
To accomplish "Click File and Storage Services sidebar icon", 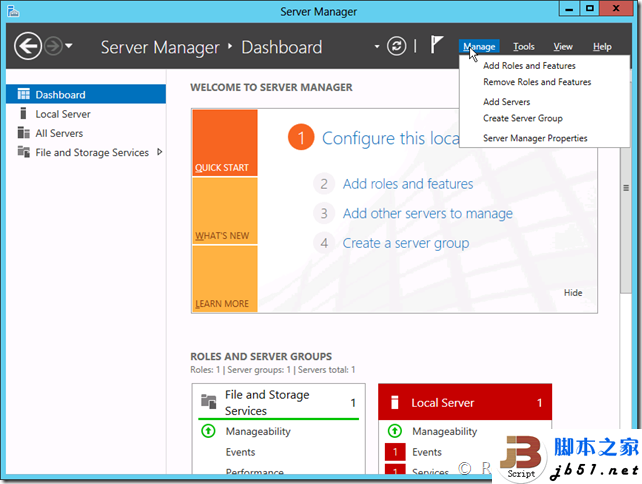I will pos(23,153).
